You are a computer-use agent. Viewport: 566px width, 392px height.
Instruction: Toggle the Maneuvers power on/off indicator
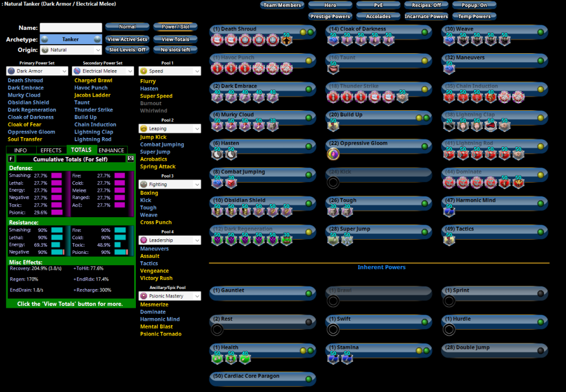pyautogui.click(x=540, y=61)
